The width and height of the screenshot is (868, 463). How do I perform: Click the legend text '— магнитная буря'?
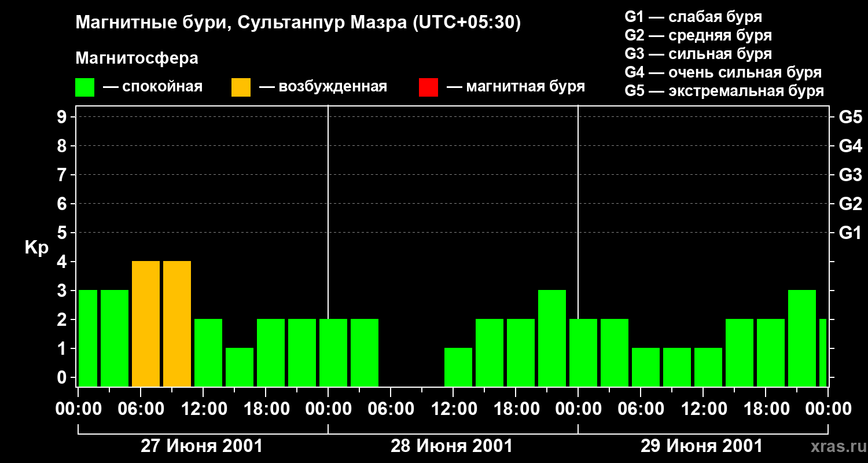[x=516, y=87]
